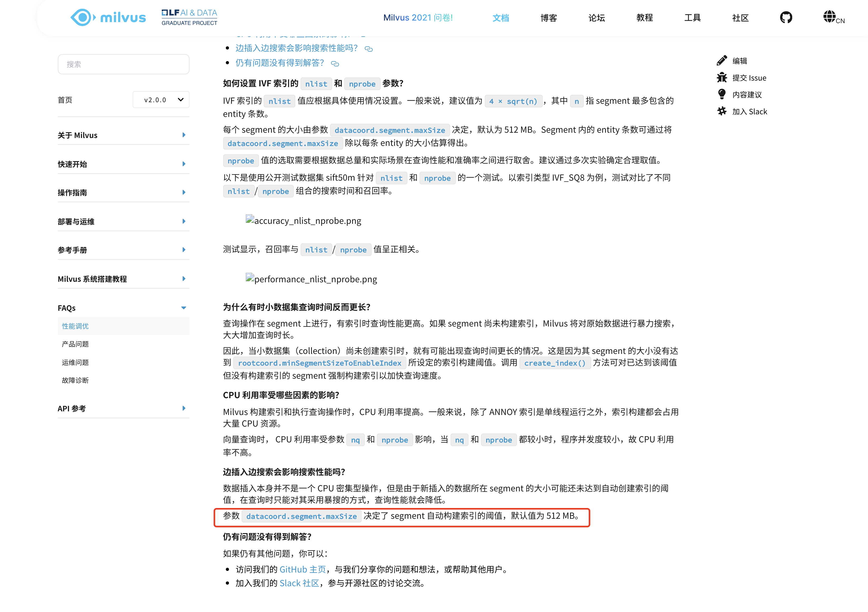Open the Milvus 2021 问卷 banner link
868x612 pixels.
point(418,17)
